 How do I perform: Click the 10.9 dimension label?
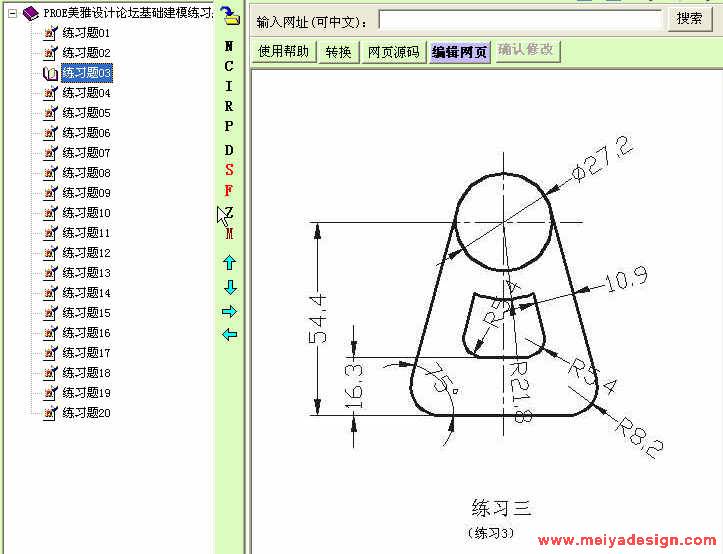pyautogui.click(x=626, y=280)
